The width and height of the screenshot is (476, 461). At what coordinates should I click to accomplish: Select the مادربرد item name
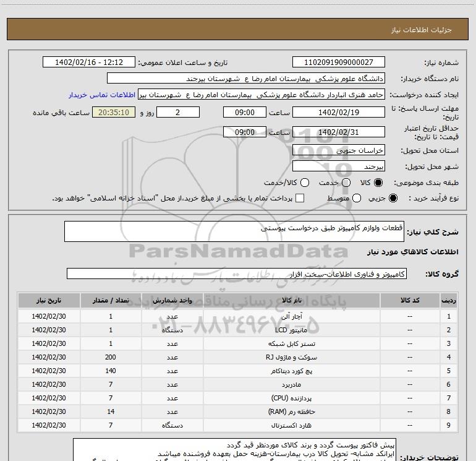pyautogui.click(x=291, y=385)
